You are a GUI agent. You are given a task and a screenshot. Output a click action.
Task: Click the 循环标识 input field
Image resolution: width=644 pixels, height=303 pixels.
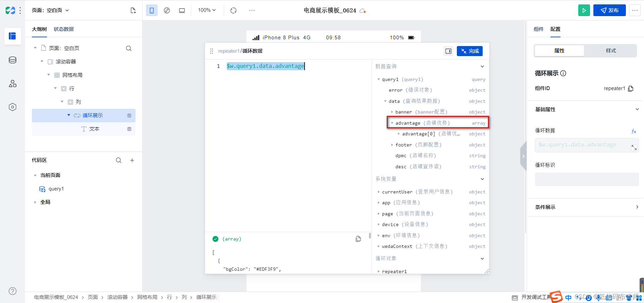pyautogui.click(x=587, y=179)
